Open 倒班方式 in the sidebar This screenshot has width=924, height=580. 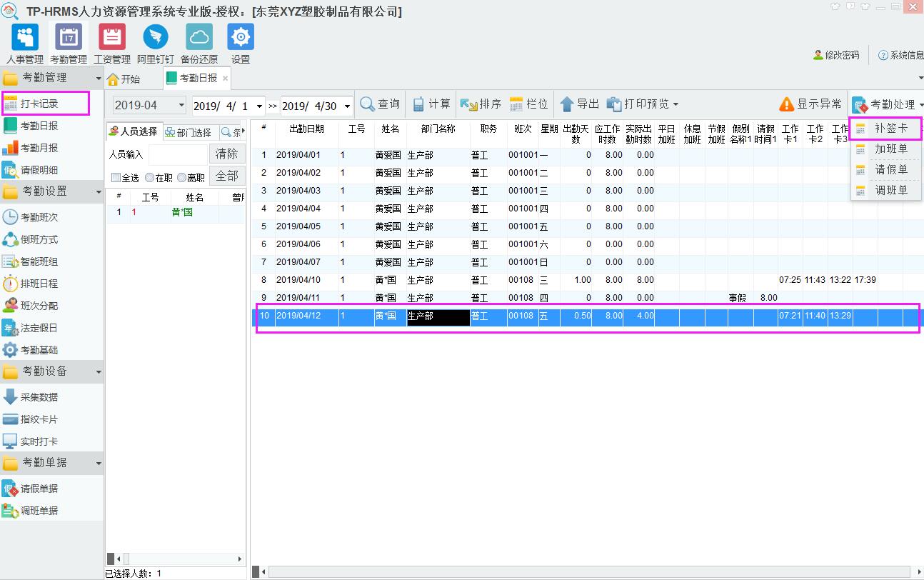(x=39, y=239)
